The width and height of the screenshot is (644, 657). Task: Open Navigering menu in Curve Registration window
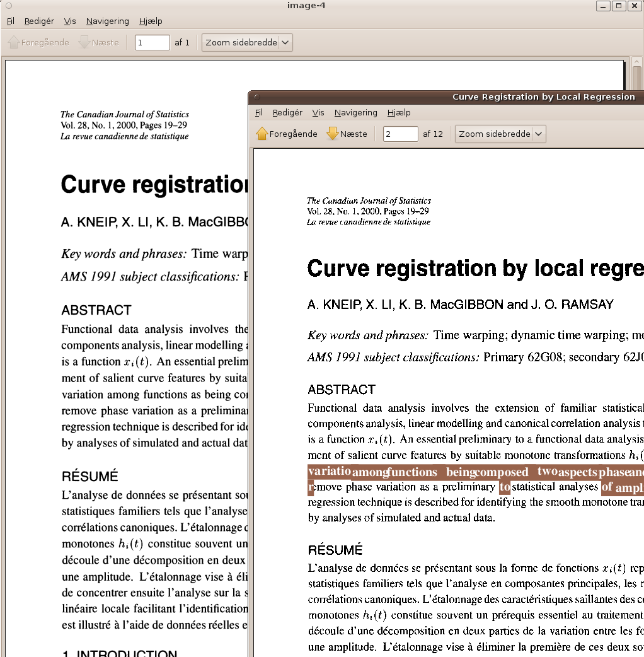355,112
